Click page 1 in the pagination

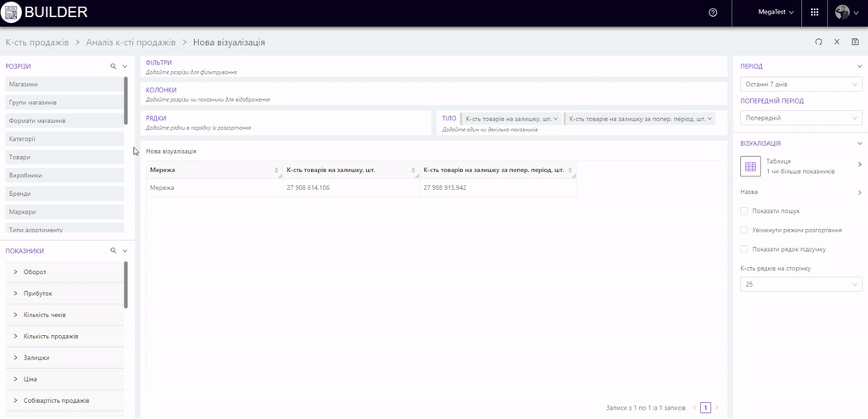[x=705, y=408]
